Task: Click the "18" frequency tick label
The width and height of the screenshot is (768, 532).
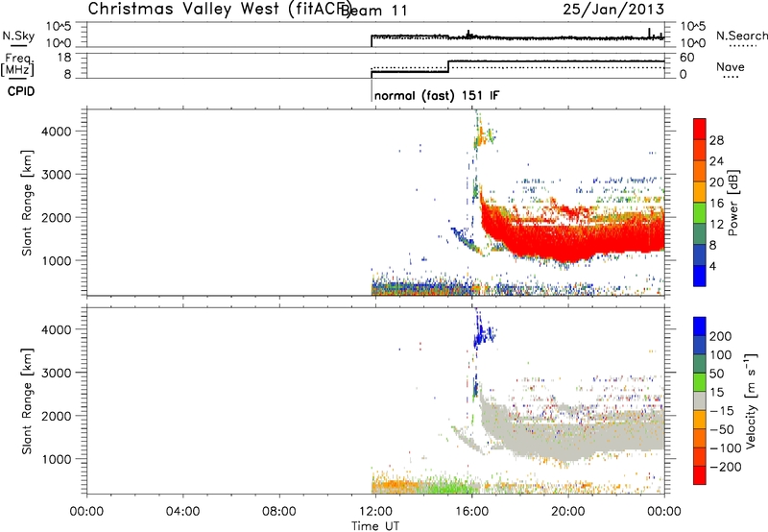Action: (x=64, y=58)
